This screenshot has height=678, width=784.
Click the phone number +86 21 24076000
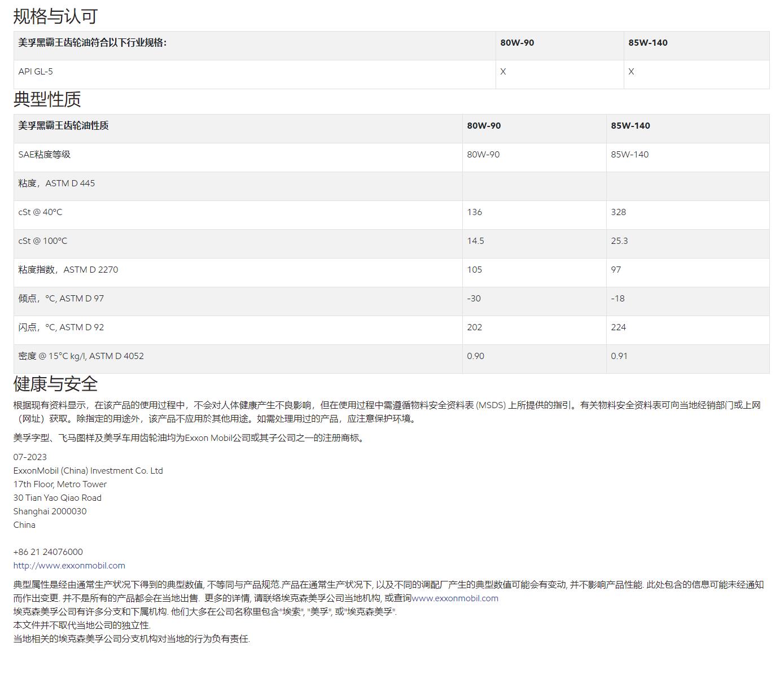pos(48,552)
